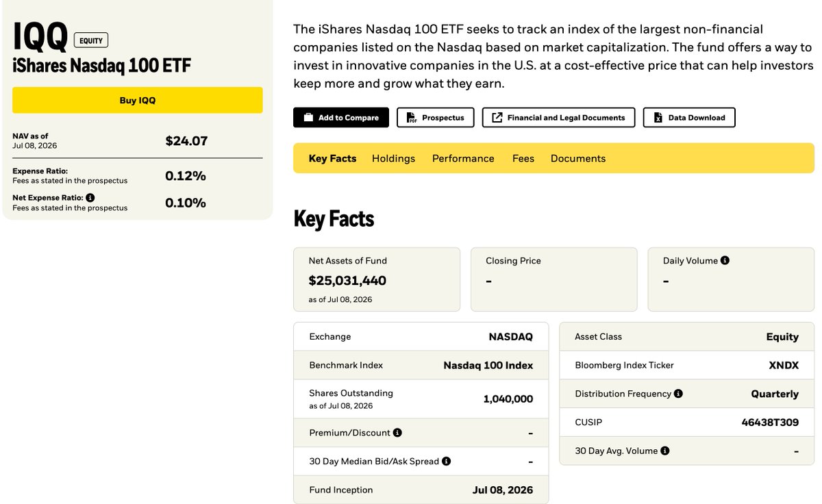Click the 30 Day Avg. Volume info icon
This screenshot has height=504, width=822.
click(x=665, y=451)
